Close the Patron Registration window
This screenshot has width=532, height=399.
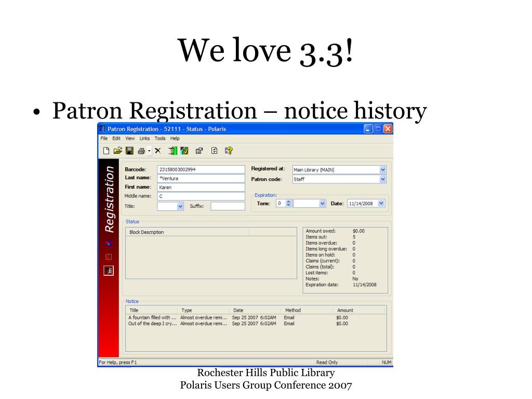click(388, 129)
